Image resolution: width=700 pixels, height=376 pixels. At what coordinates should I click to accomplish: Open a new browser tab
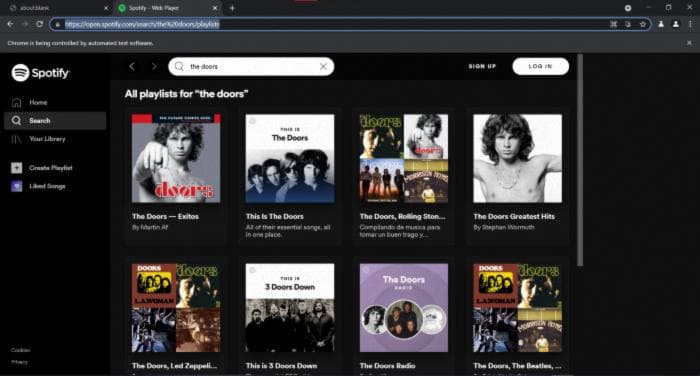coord(232,8)
